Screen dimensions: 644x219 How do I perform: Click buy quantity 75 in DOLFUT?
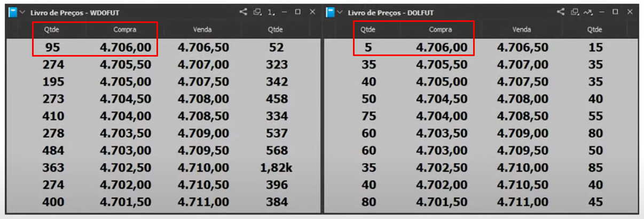point(368,116)
